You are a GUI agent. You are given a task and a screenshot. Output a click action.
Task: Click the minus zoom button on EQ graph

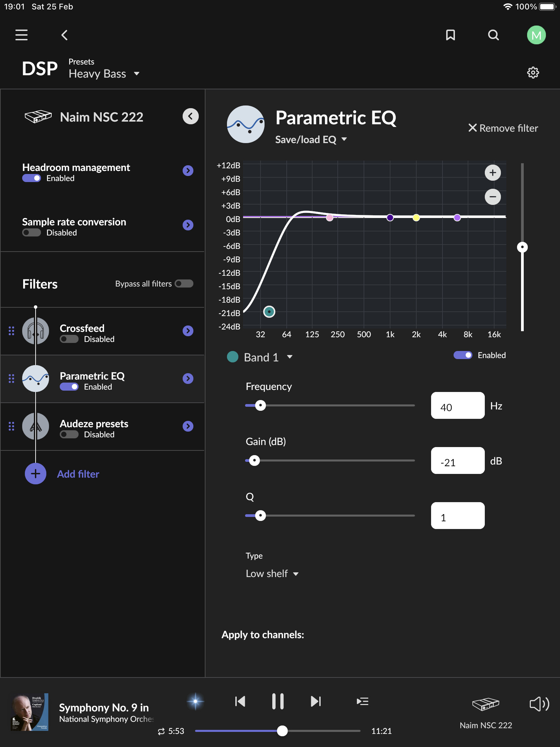(493, 197)
